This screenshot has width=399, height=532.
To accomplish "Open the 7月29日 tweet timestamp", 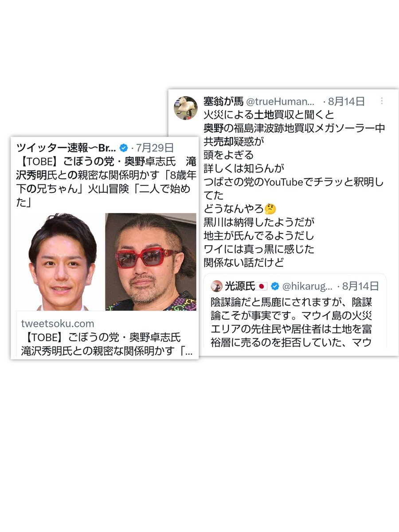I will pyautogui.click(x=155, y=148).
